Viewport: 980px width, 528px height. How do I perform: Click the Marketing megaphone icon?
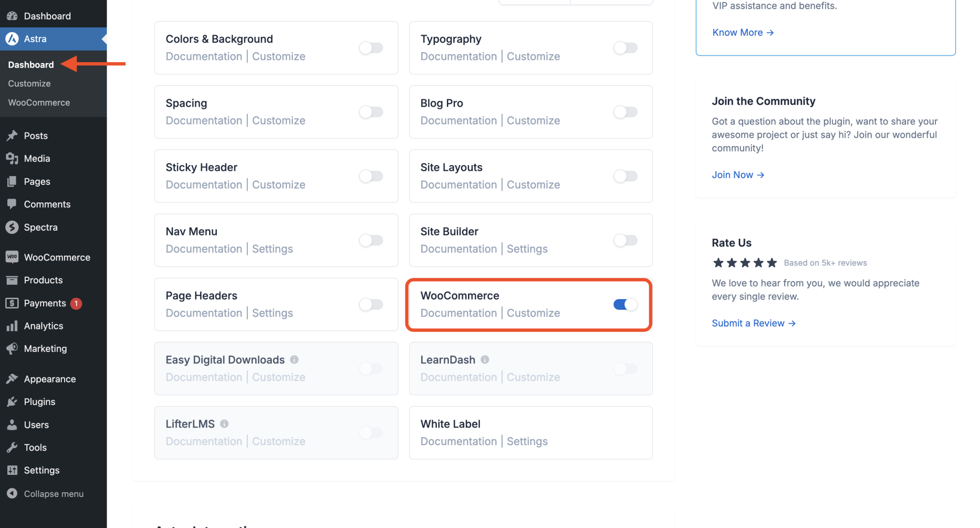12,348
